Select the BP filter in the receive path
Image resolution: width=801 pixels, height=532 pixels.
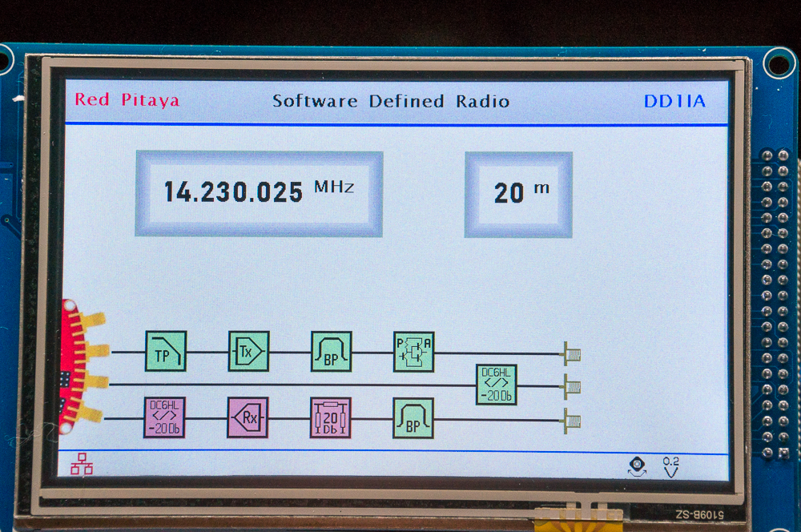pyautogui.click(x=413, y=418)
